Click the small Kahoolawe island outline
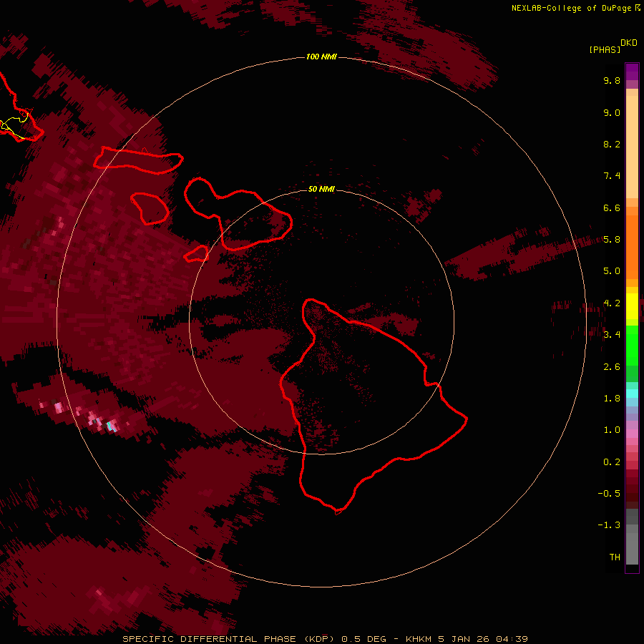The image size is (644, 644). click(196, 254)
